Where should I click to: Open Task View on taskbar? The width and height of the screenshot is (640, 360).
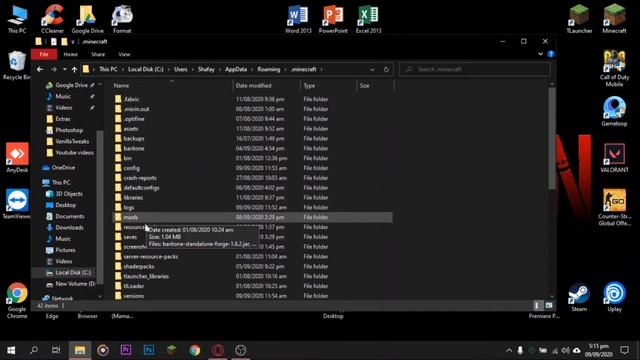(x=56, y=350)
